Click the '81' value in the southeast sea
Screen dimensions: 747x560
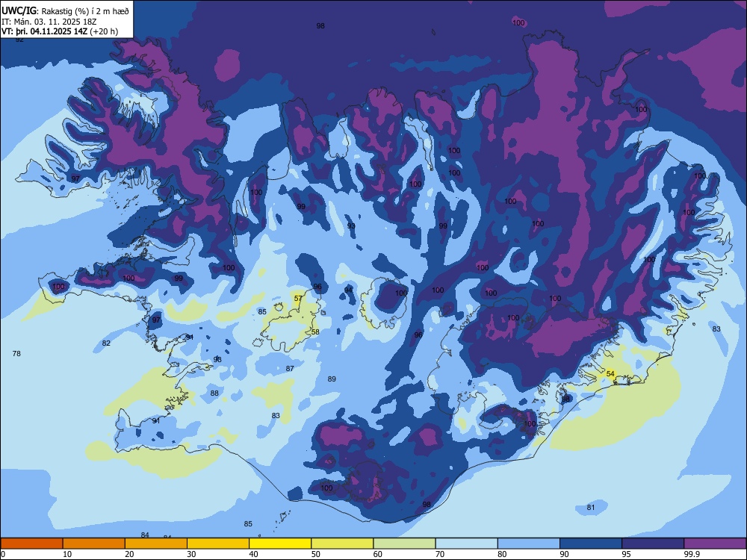click(591, 507)
